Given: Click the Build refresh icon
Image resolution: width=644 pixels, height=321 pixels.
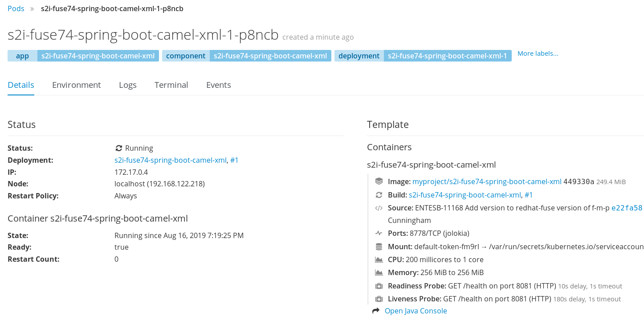Looking at the screenshot, I should (379, 195).
